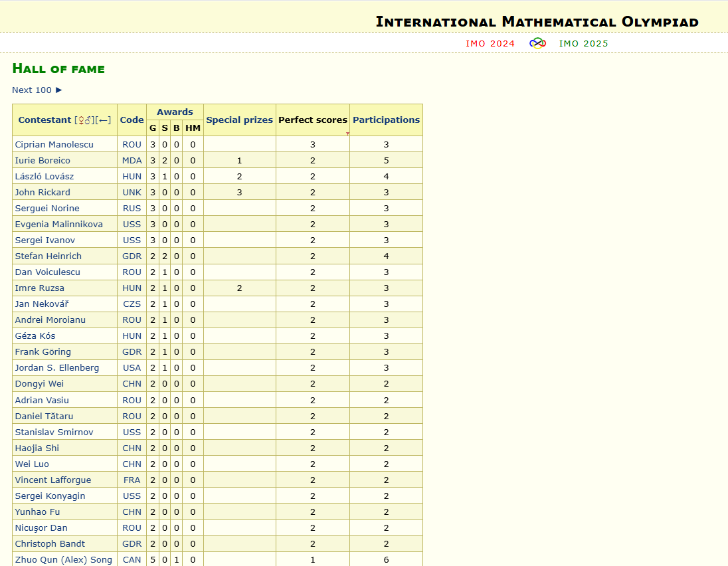The image size is (728, 566).
Task: Click the ← arrow in the Contestant header
Action: [x=103, y=120]
